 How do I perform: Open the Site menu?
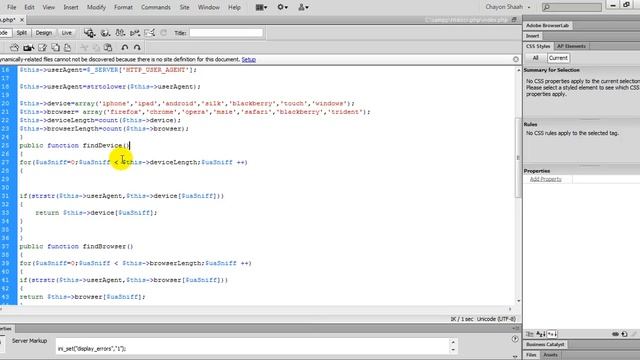184,7
